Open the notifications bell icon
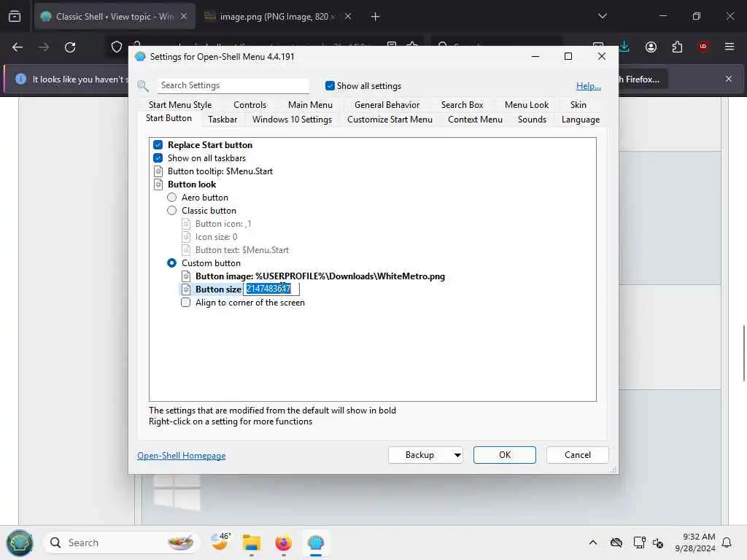Viewport: 747px width, 560px height. pos(727,542)
